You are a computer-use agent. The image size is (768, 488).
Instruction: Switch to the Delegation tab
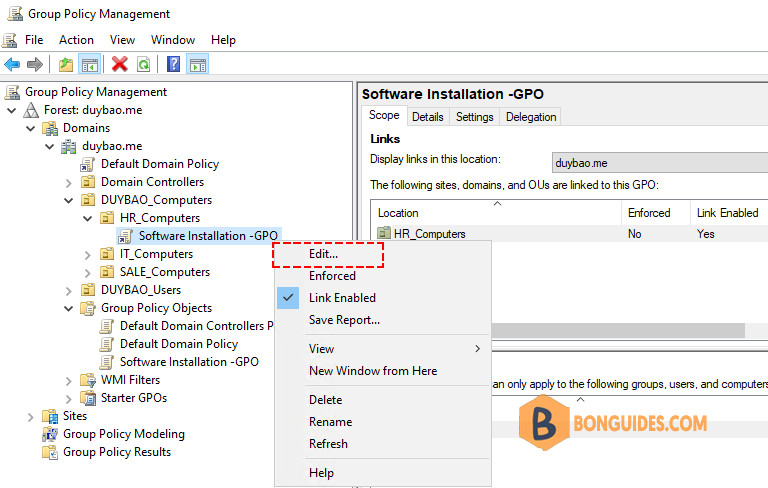[531, 117]
